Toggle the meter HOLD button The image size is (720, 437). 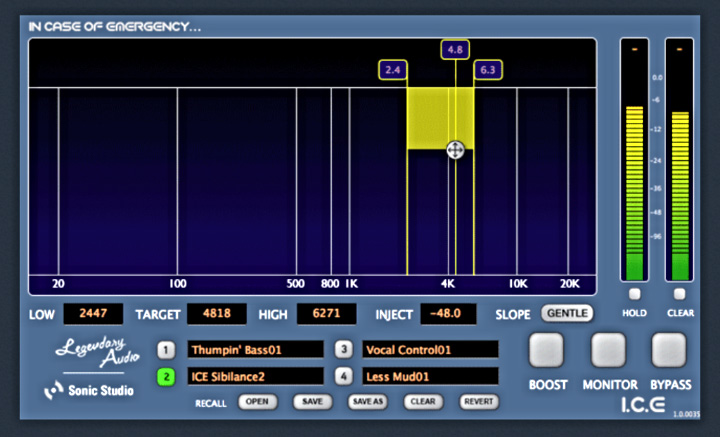[635, 294]
